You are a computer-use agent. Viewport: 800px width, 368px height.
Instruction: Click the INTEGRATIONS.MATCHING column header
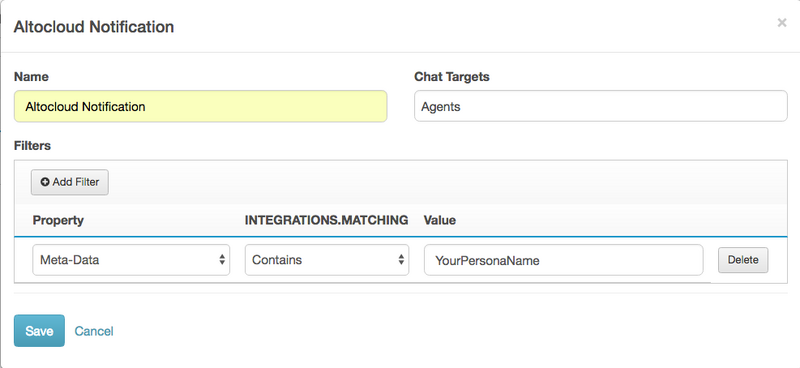point(327,220)
